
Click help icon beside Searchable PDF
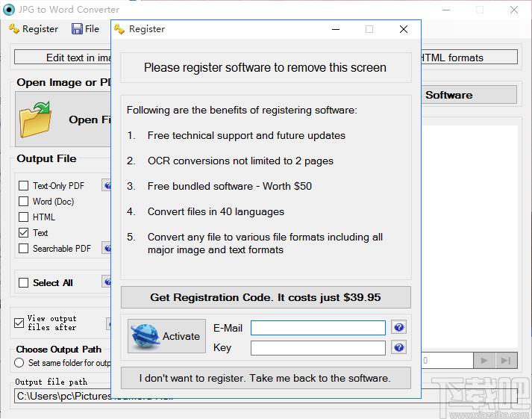pos(107,248)
